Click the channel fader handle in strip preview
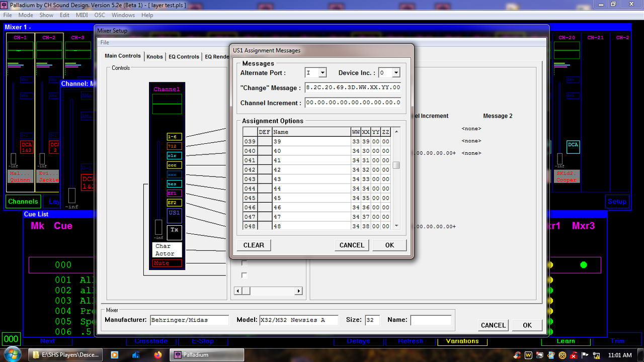Viewport: 644px width, 362px height. 158,226
